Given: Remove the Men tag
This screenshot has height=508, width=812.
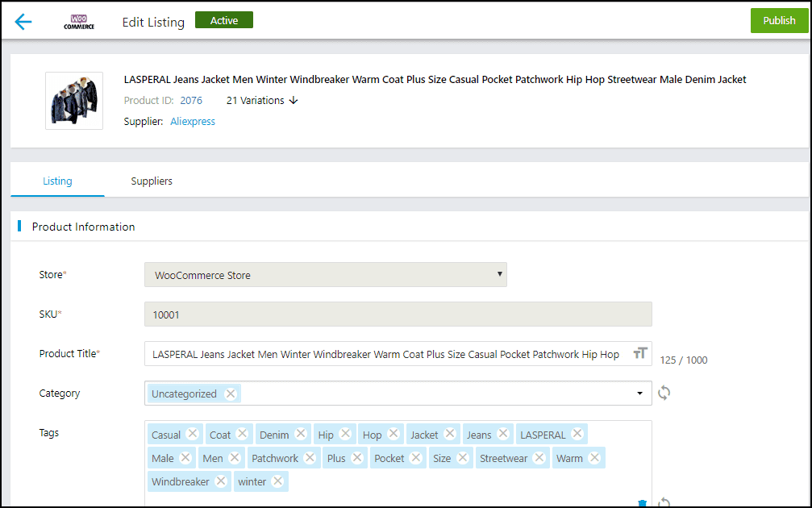Looking at the screenshot, I should point(235,457).
